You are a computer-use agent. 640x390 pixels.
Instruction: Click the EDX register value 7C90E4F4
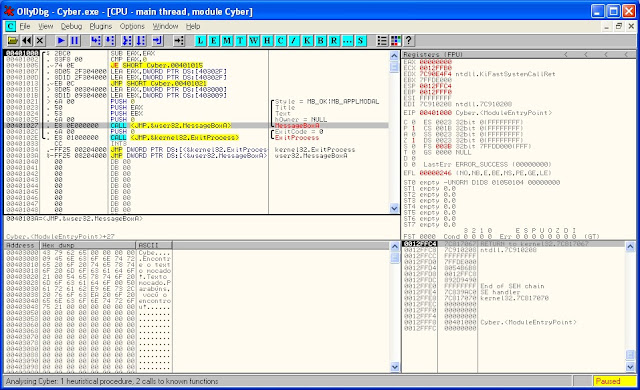click(436, 74)
